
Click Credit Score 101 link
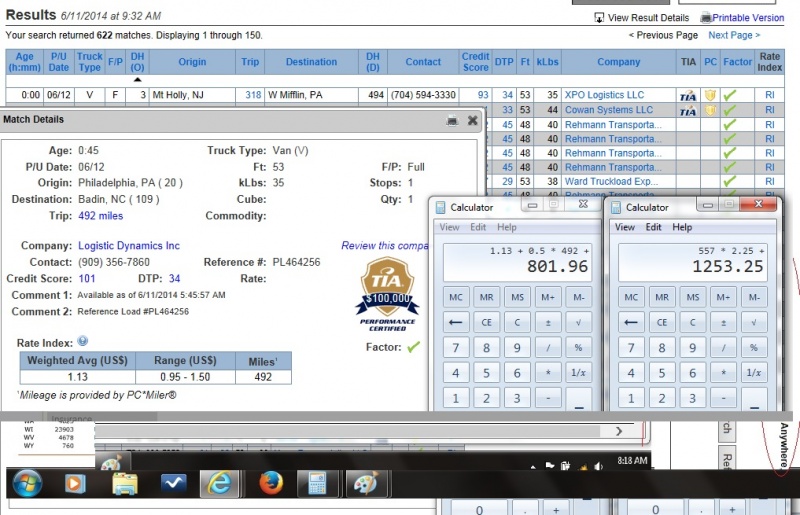click(86, 279)
